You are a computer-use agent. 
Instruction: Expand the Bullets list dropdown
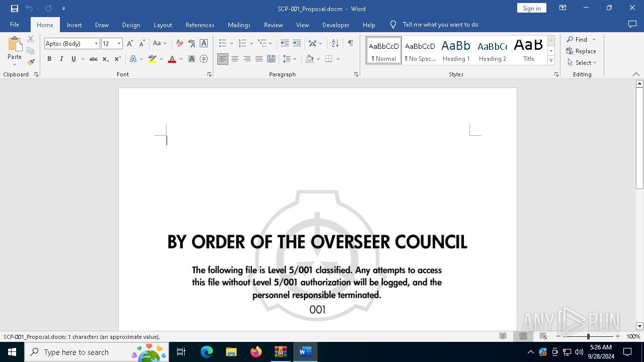[231, 44]
